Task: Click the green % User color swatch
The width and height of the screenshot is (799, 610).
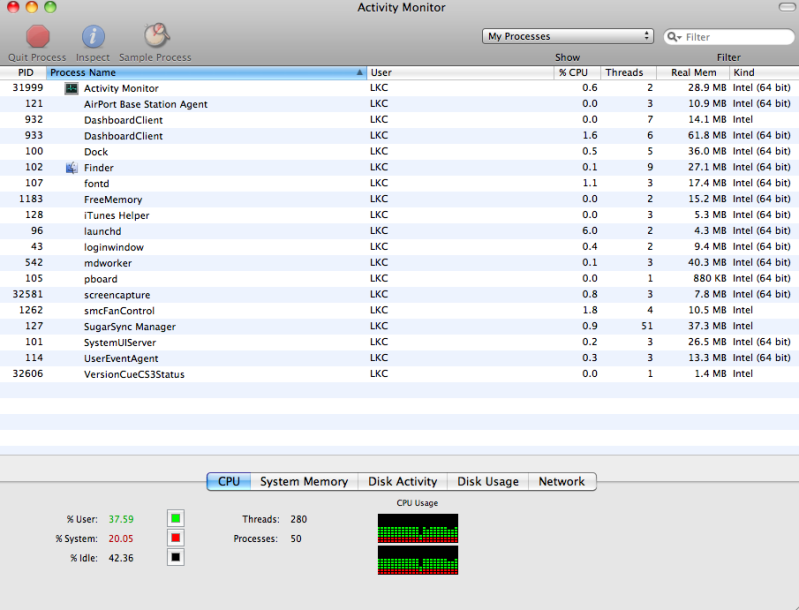Action: [x=176, y=519]
